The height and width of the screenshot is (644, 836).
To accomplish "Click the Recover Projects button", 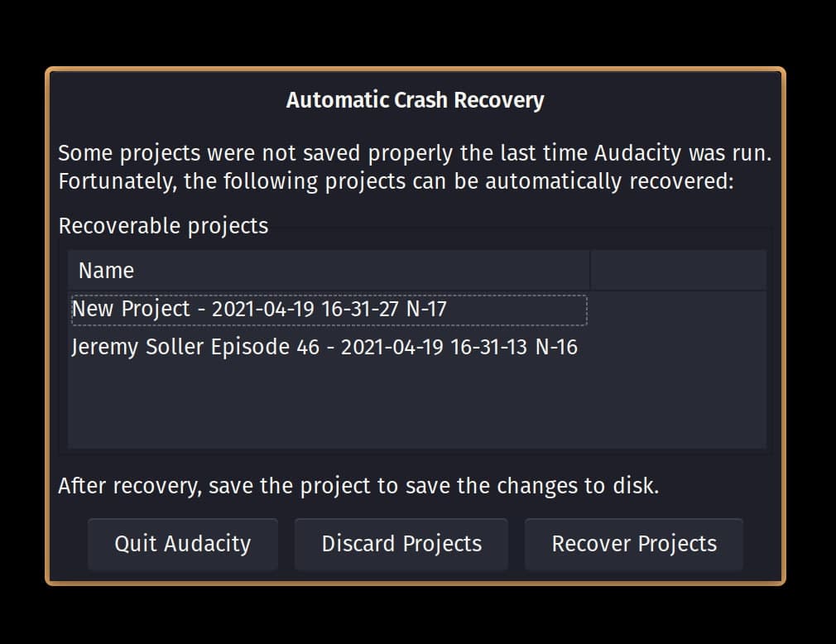I will [x=633, y=544].
